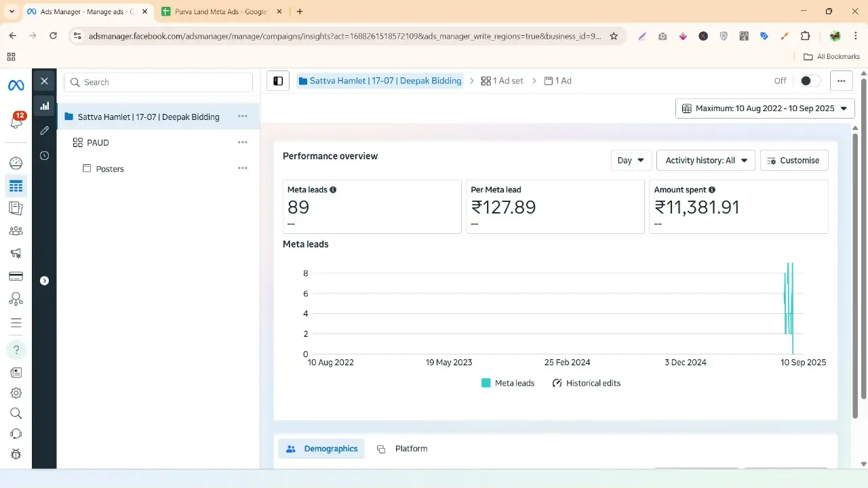
Task: Click the side panel layout icon
Action: 278,81
